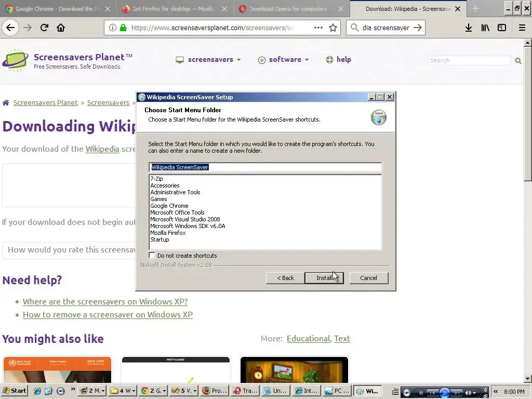Open the Christmas room screensaver thumbnail
The image size is (532, 399).
click(x=294, y=370)
